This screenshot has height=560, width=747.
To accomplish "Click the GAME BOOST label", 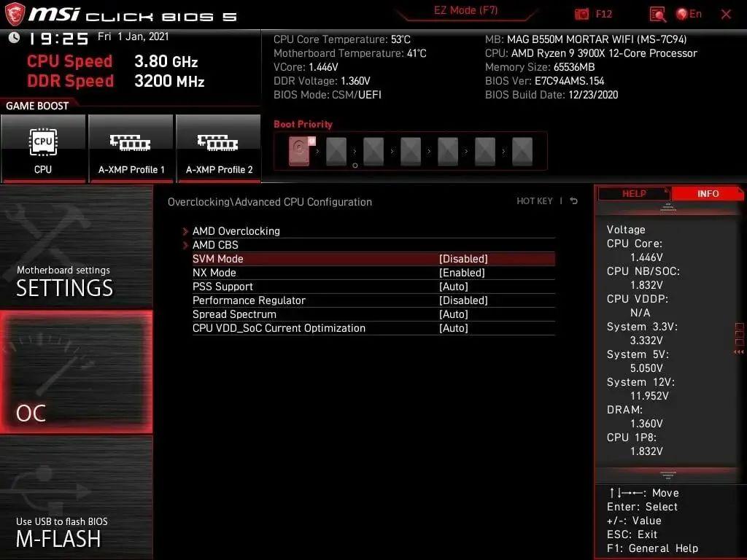I will (x=37, y=106).
